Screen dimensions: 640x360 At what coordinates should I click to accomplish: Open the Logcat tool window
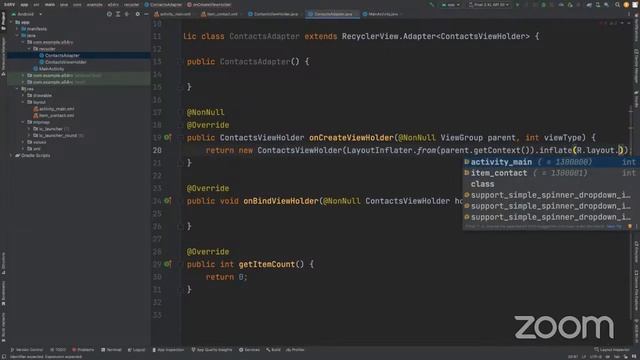point(136,350)
